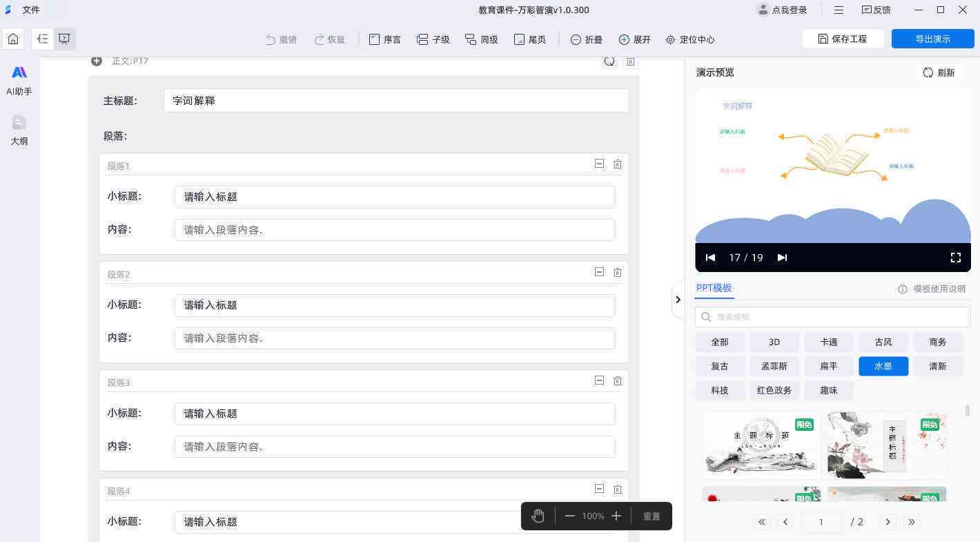Filter templates by 复古
980x542 pixels.
click(720, 366)
